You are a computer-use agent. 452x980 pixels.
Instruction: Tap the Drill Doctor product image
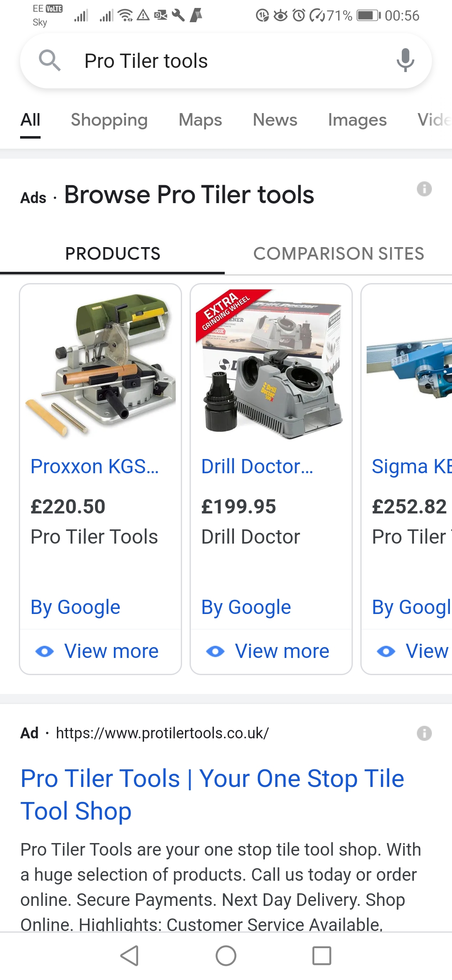point(271,364)
